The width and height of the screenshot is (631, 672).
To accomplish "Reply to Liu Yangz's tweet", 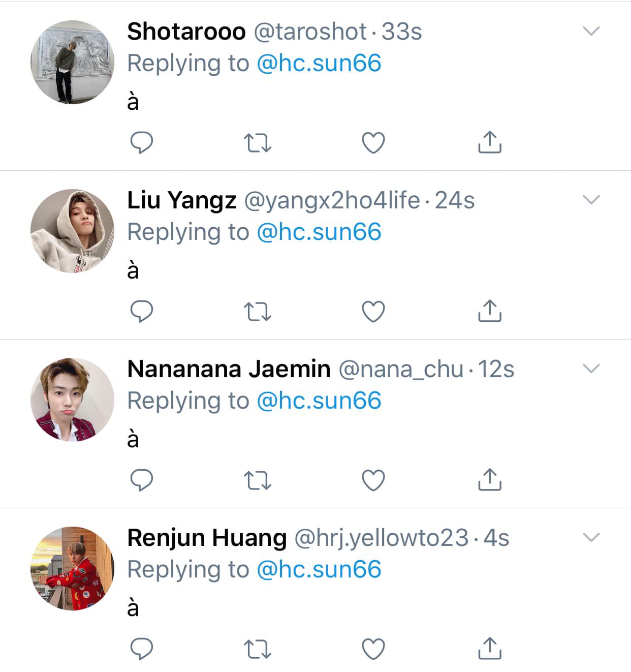I will pos(142,312).
